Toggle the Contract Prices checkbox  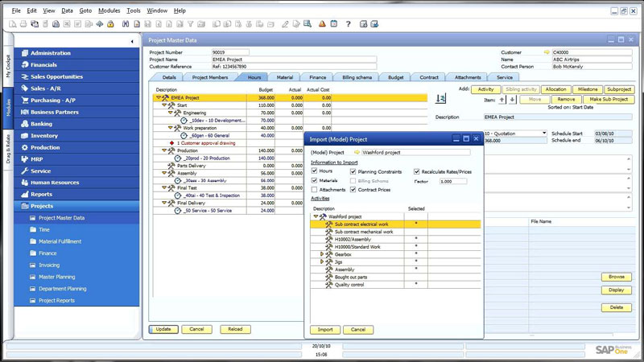tap(353, 190)
